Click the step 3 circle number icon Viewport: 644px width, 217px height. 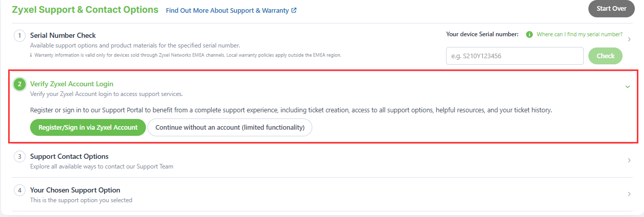tap(19, 157)
